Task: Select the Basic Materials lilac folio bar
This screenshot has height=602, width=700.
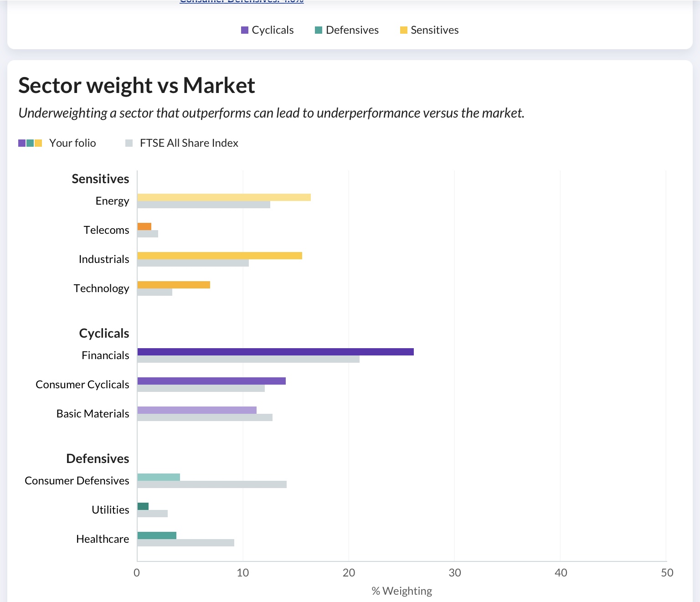Action: click(197, 410)
